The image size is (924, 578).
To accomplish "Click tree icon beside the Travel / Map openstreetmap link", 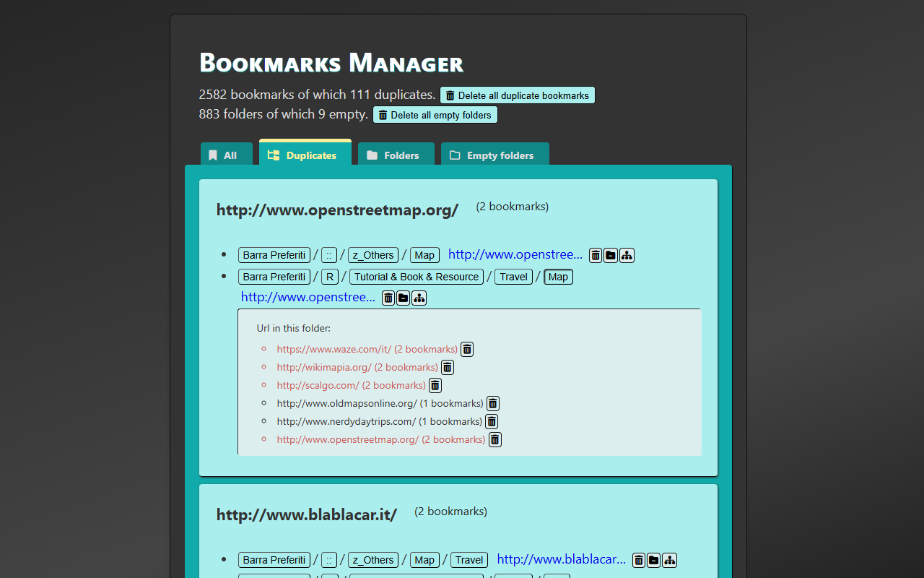I will tap(419, 298).
